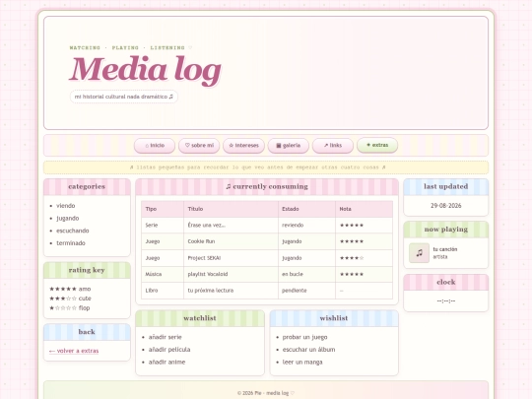Click the Libro type cell

tap(163, 291)
